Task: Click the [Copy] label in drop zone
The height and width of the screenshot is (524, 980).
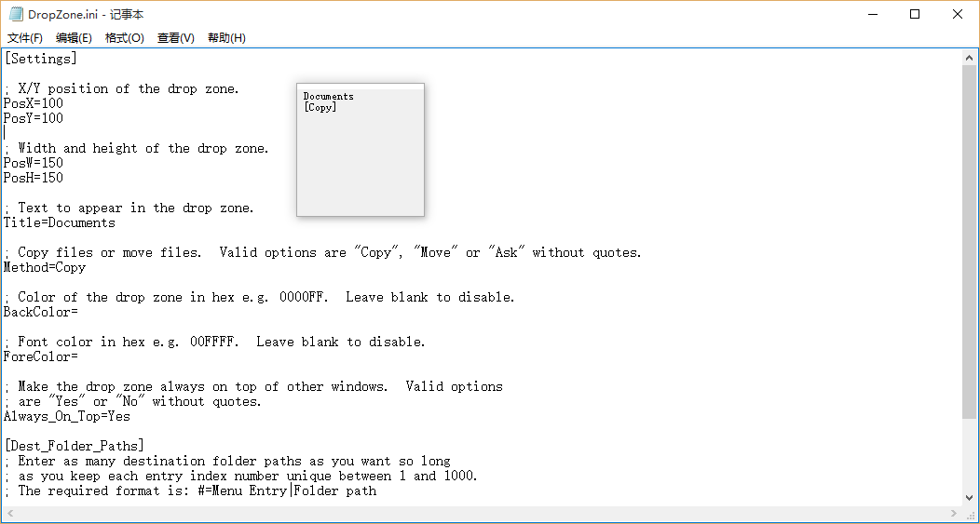Action: [x=320, y=107]
